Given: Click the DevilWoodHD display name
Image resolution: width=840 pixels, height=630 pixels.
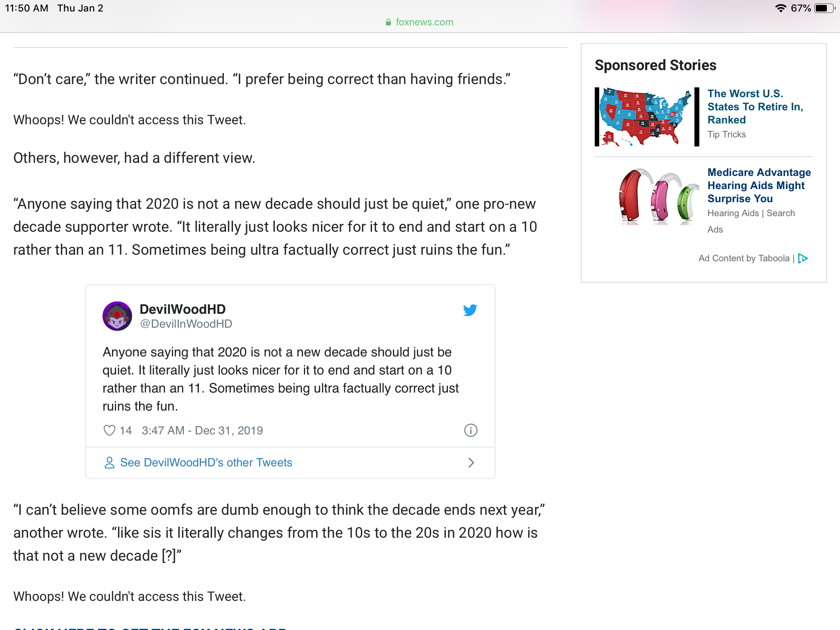Looking at the screenshot, I should tap(183, 309).
